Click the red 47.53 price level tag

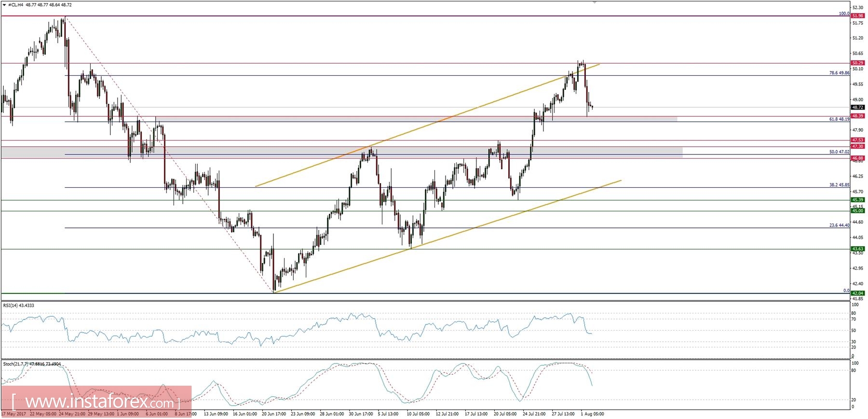(858, 140)
